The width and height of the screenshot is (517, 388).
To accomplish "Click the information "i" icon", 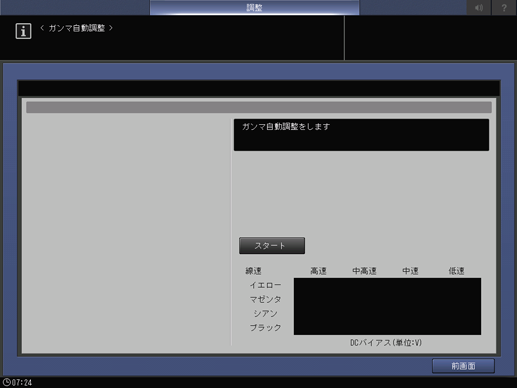I will [23, 31].
